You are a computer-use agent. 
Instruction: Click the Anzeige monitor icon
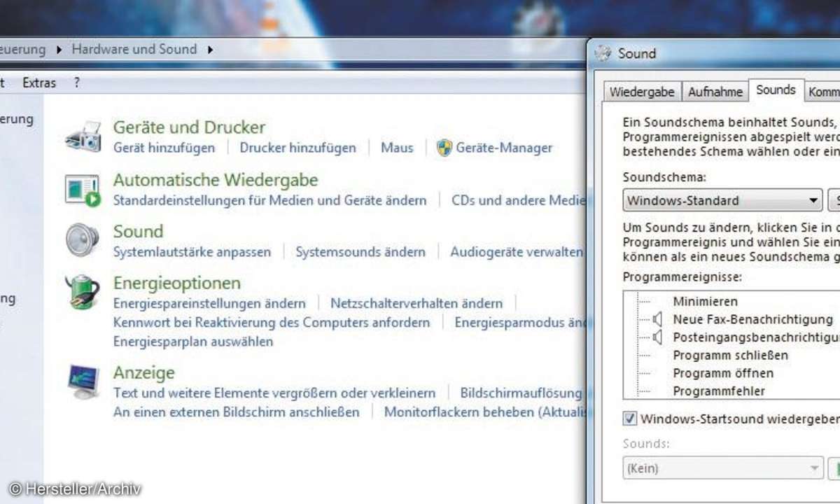tap(83, 381)
